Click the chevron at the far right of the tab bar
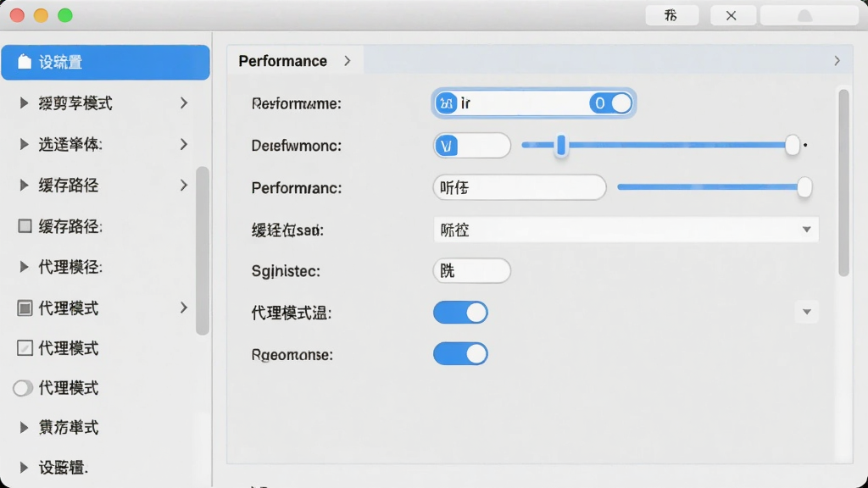 tap(837, 60)
